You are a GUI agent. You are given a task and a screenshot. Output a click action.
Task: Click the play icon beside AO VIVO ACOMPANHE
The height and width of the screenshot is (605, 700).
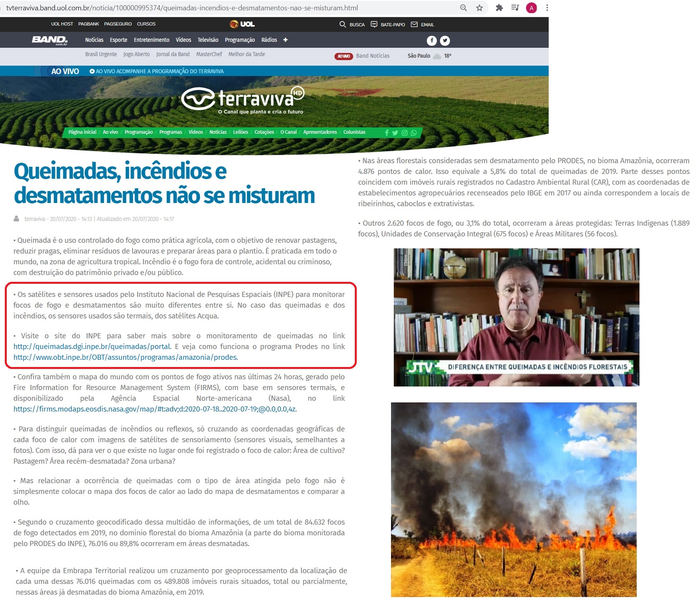coord(92,71)
